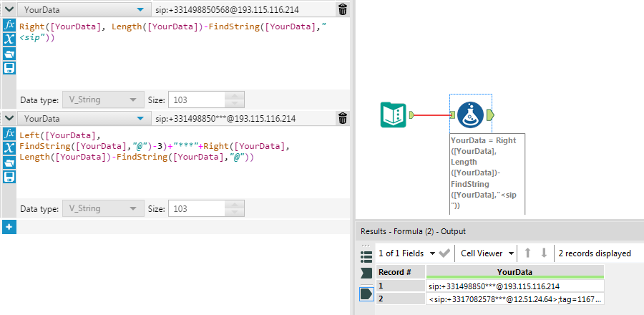644x315 pixels.
Task: Open first Data type V_String dropdown
Action: (103, 100)
